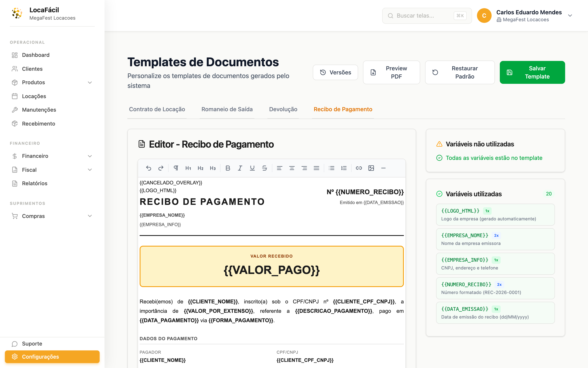Open Suporte chat

(x=52, y=344)
